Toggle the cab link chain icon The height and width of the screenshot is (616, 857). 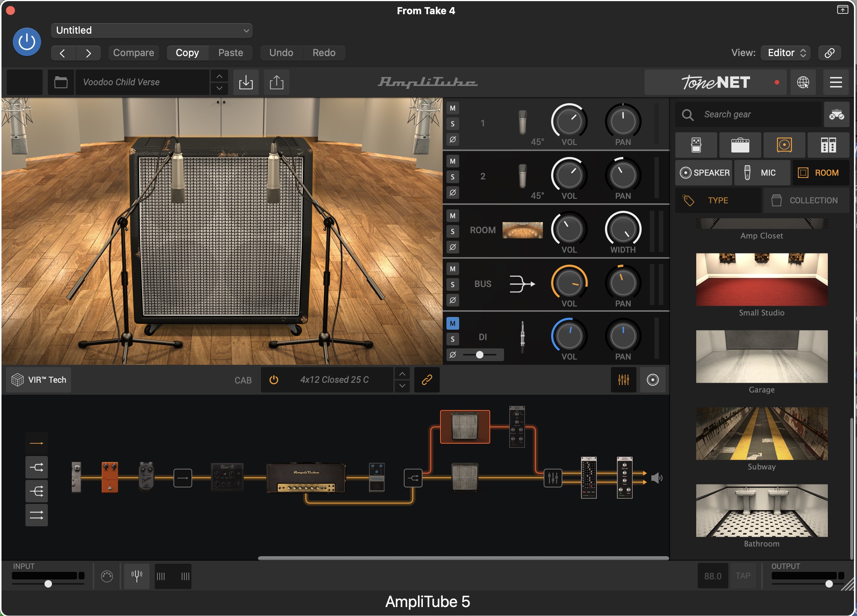point(427,379)
